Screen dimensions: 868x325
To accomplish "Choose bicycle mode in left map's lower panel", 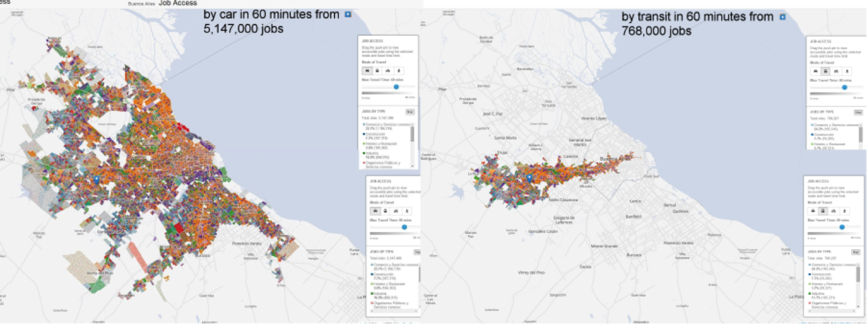I will tap(395, 211).
